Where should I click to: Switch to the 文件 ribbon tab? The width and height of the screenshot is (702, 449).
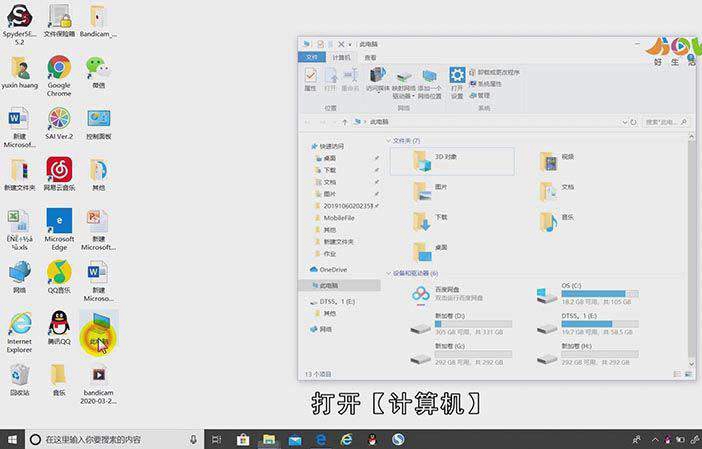pyautogui.click(x=312, y=57)
